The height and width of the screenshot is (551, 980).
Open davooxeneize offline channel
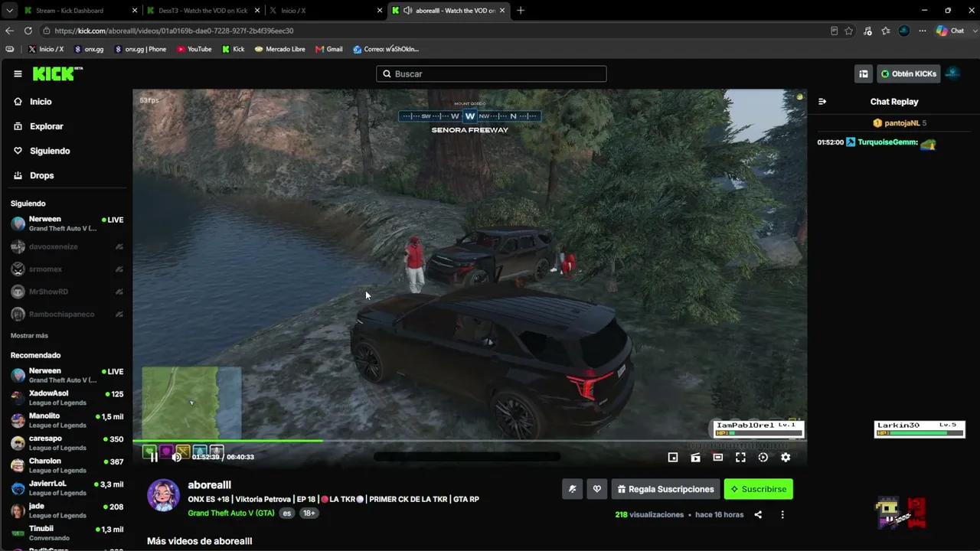click(67, 246)
